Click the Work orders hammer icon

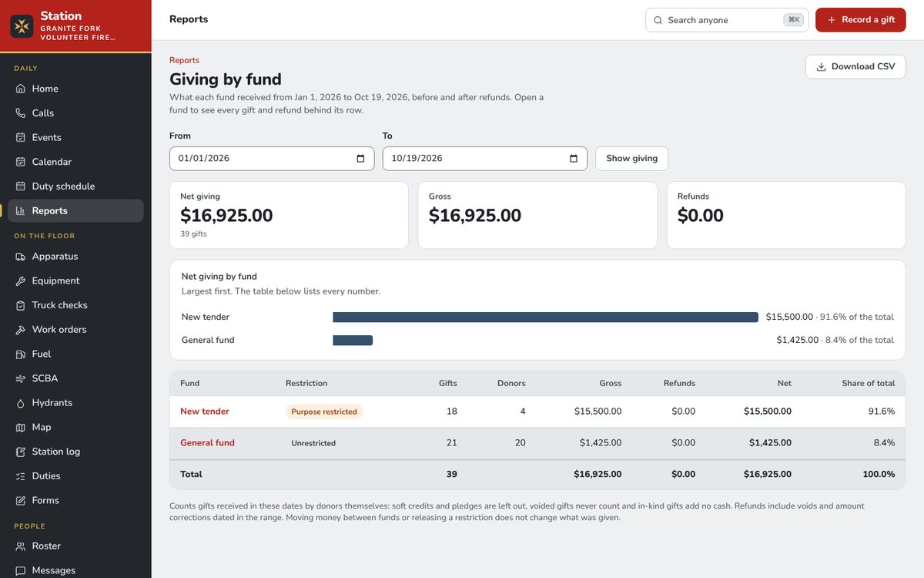[21, 330]
